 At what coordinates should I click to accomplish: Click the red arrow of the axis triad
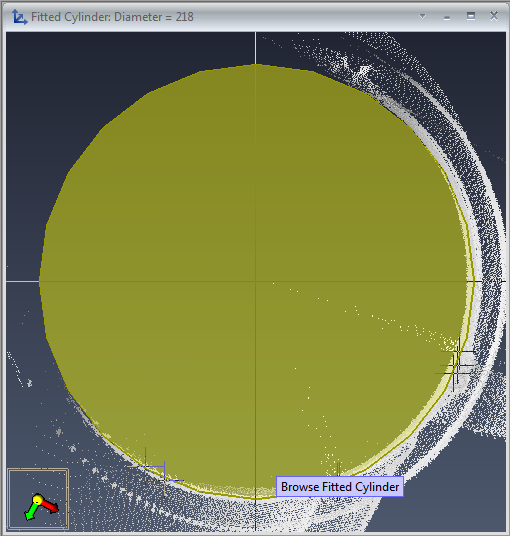click(50, 506)
